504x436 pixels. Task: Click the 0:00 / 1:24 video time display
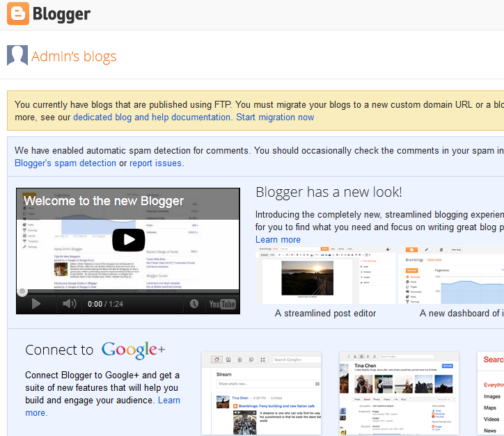[105, 304]
